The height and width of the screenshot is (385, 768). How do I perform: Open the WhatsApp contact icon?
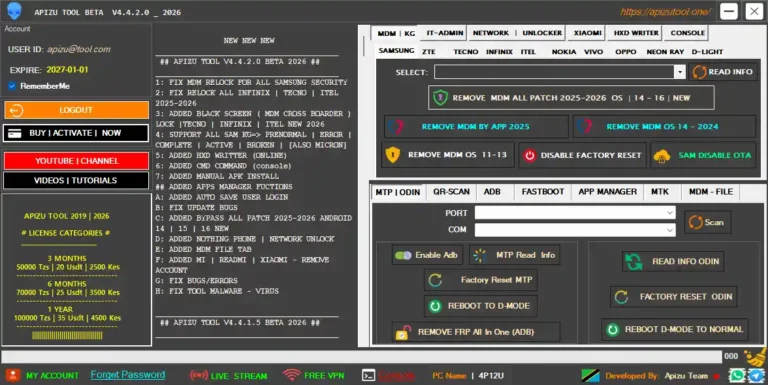pos(737,376)
